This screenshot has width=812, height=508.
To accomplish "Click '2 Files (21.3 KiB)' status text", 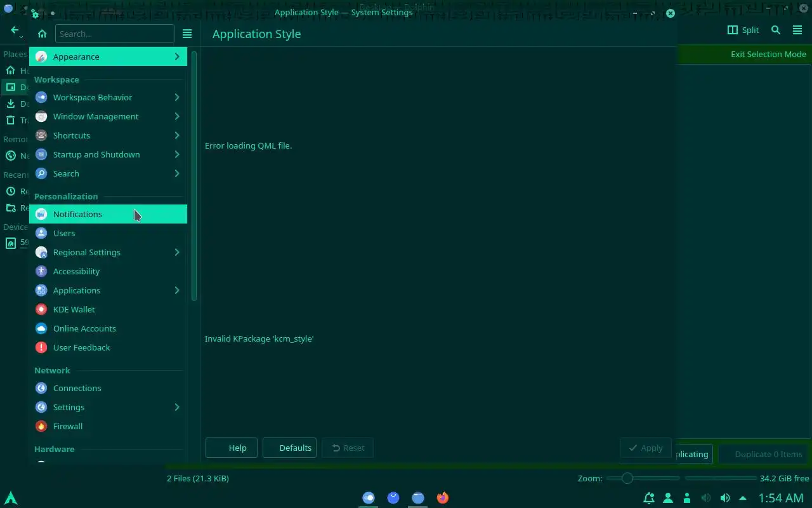I will pyautogui.click(x=198, y=478).
